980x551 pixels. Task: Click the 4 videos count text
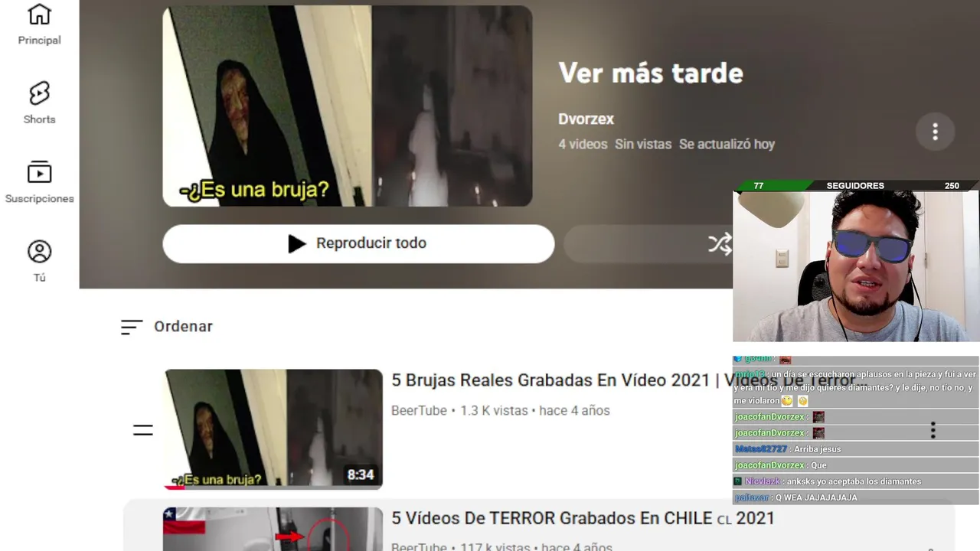tap(583, 144)
